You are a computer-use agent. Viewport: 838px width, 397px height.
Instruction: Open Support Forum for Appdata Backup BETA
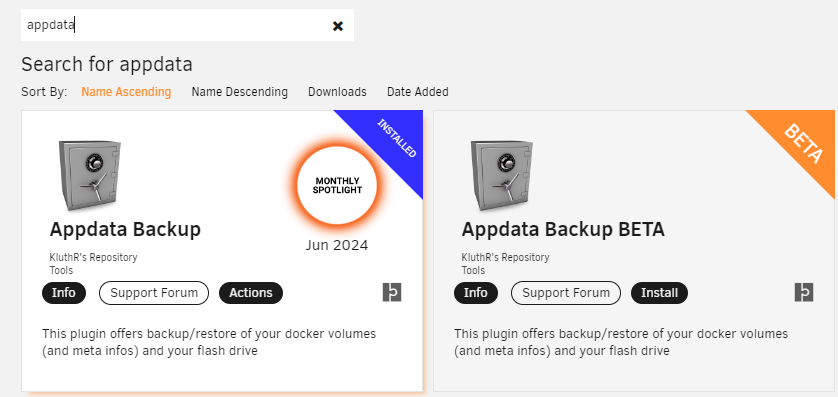coord(566,293)
